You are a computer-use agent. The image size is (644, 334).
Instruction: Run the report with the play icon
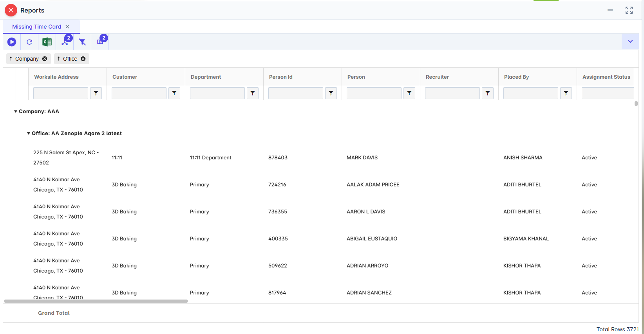tap(12, 42)
